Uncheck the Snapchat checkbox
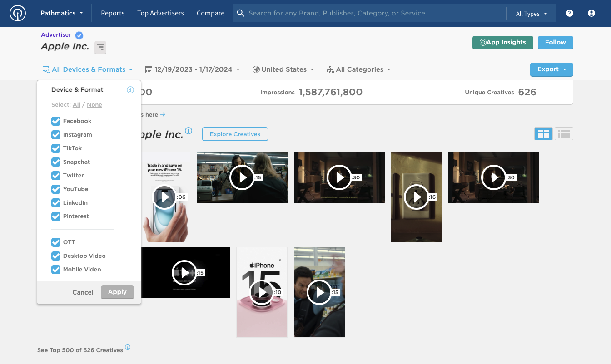 tap(56, 162)
